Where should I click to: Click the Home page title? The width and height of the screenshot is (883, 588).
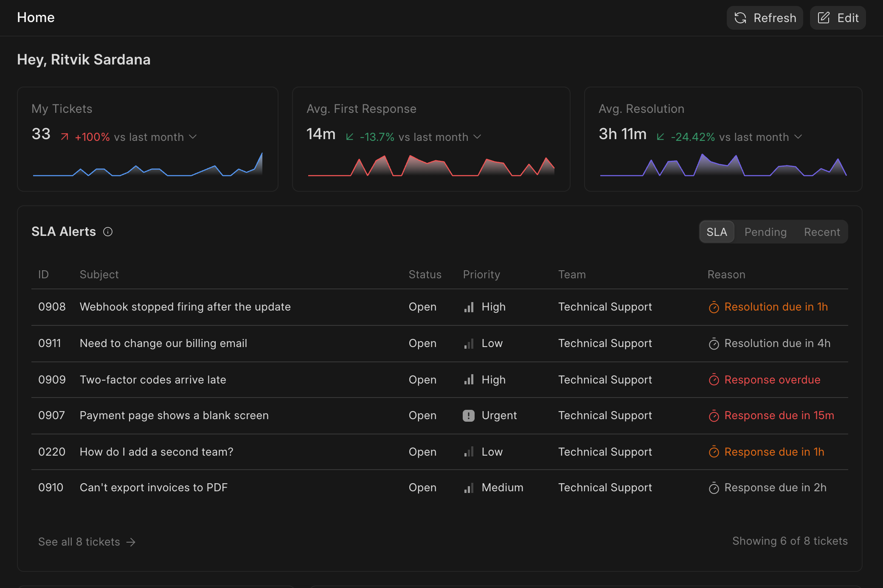(x=36, y=17)
